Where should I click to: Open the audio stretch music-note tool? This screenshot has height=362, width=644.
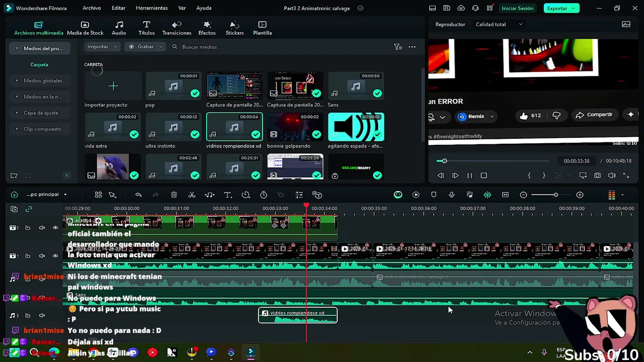210,195
